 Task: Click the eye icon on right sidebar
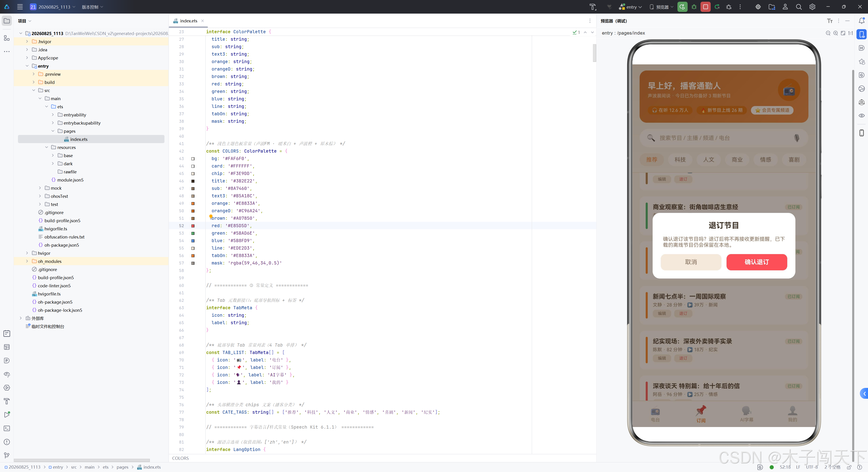pyautogui.click(x=862, y=116)
